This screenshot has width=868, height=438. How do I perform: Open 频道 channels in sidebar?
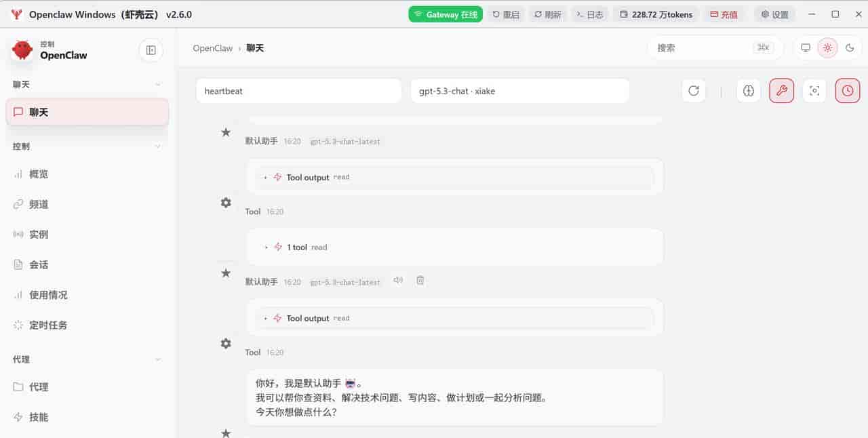[87, 204]
